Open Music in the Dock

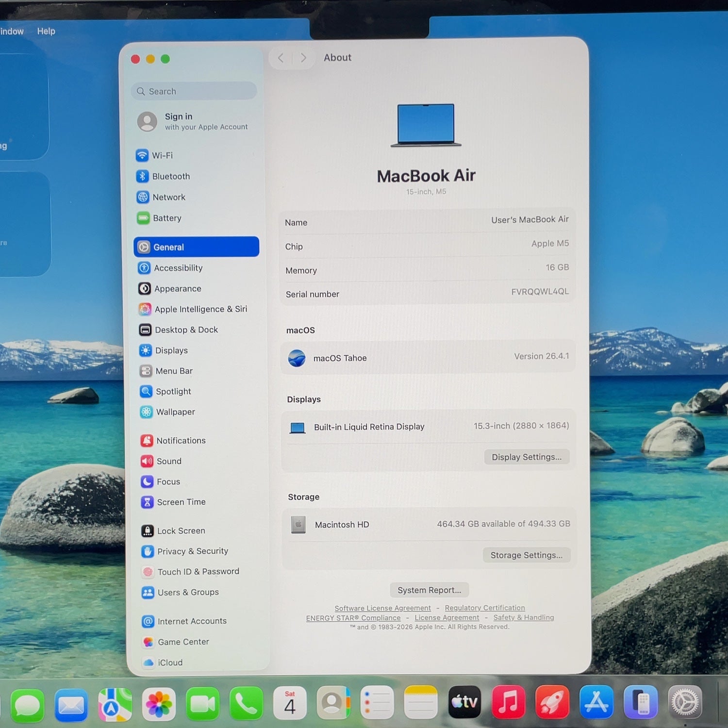(x=508, y=702)
